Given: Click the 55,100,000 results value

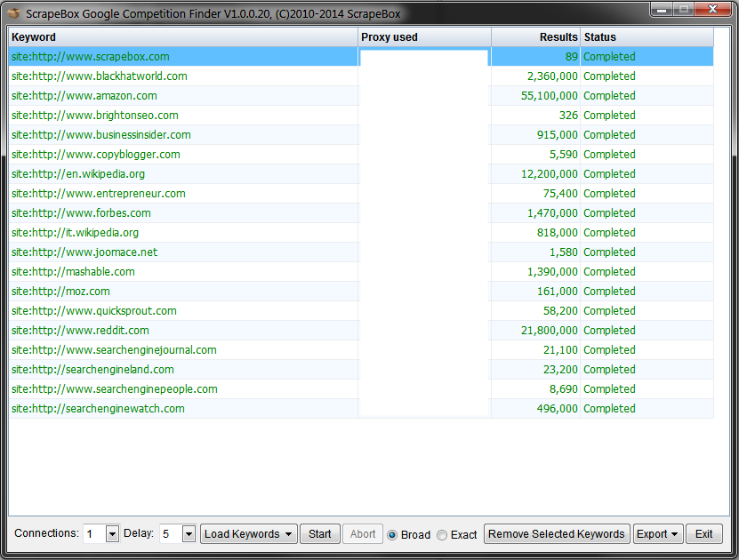Looking at the screenshot, I should pos(549,96).
